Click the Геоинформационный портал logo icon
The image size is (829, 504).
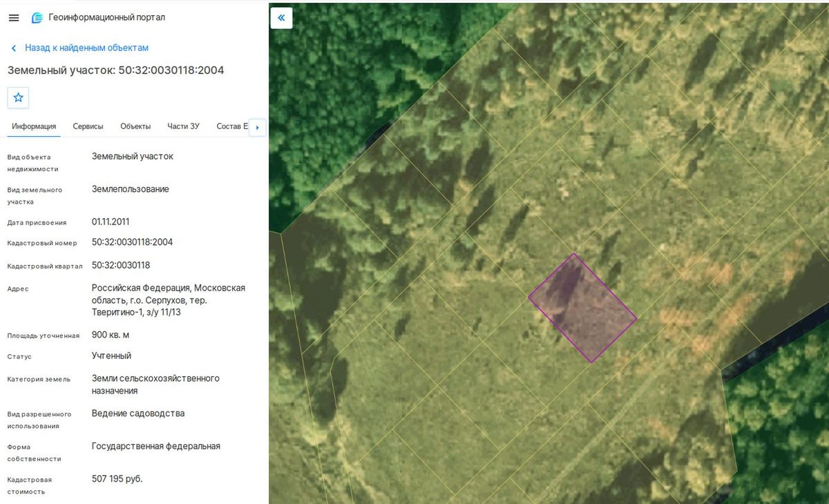point(37,17)
